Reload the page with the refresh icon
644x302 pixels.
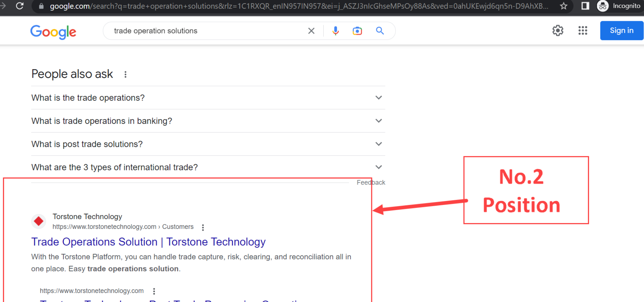click(x=19, y=6)
